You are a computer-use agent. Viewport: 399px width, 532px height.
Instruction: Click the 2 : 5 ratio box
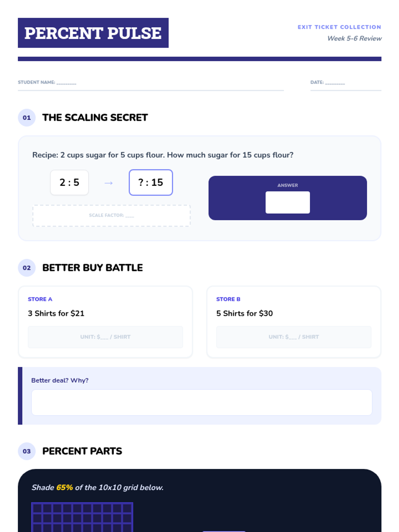[69, 183]
